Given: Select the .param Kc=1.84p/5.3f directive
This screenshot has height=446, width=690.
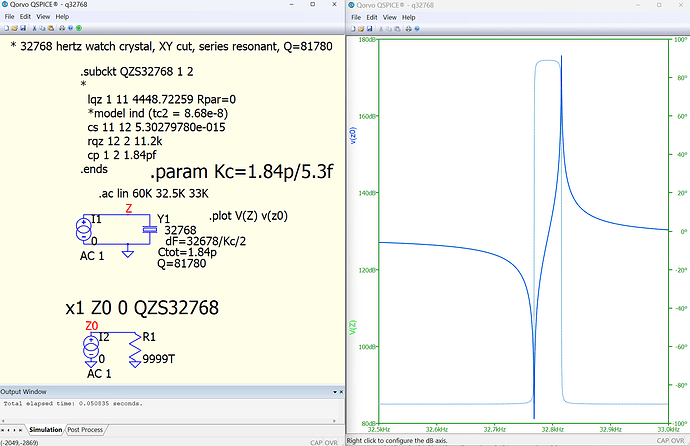Looking at the screenshot, I should (x=242, y=172).
